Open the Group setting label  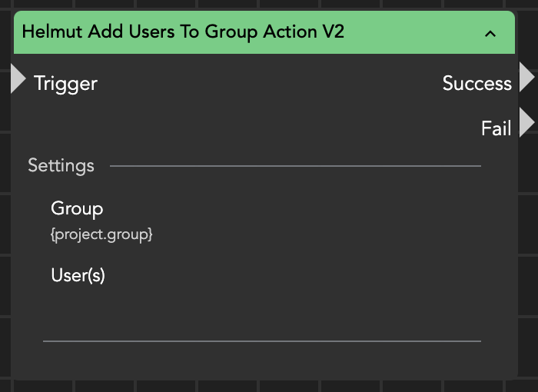coord(77,208)
